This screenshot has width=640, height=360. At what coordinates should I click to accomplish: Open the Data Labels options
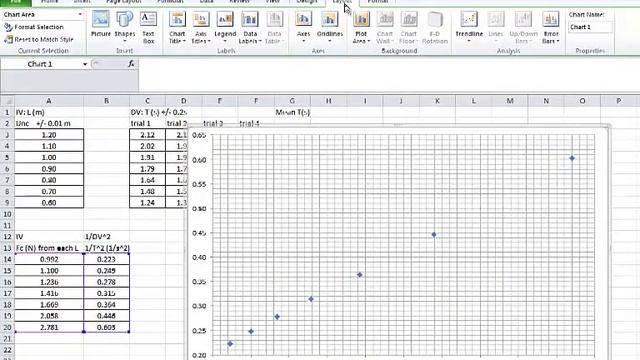pos(250,28)
